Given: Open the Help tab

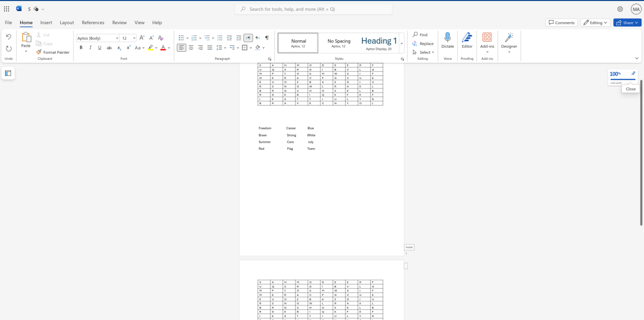Looking at the screenshot, I should click(x=157, y=23).
